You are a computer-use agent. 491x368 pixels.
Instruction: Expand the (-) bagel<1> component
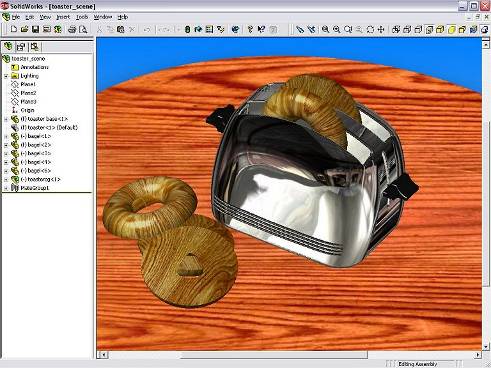coord(6,136)
